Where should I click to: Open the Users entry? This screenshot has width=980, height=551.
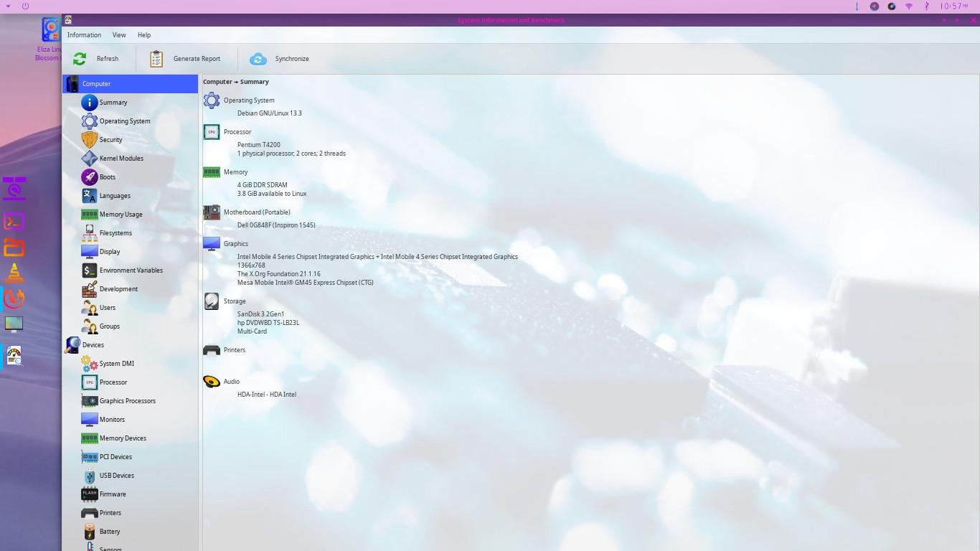coord(108,308)
